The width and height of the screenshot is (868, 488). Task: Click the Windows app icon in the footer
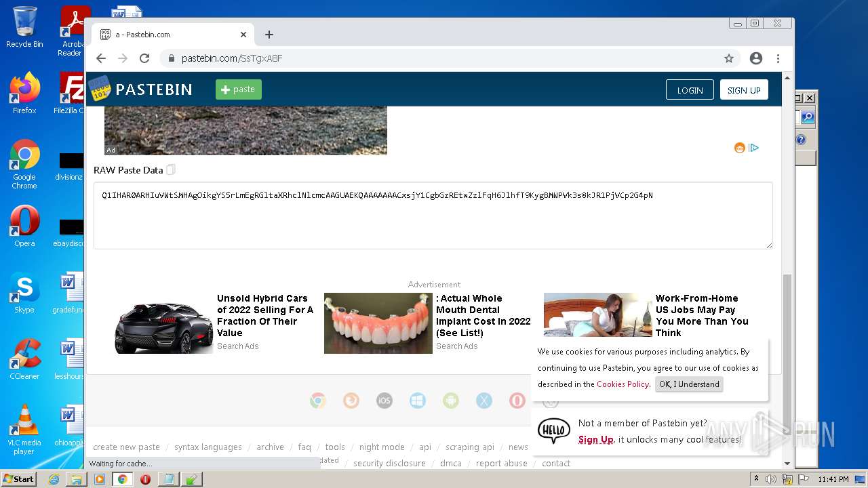click(418, 401)
